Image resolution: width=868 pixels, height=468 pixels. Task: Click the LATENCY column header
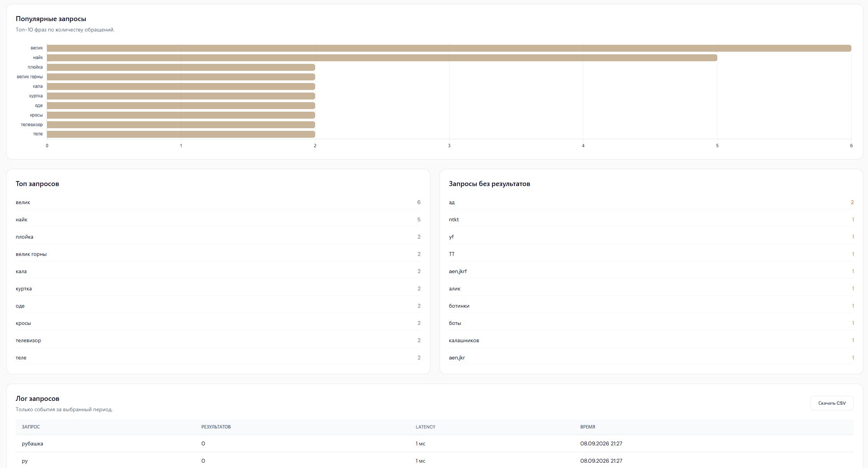pyautogui.click(x=425, y=427)
